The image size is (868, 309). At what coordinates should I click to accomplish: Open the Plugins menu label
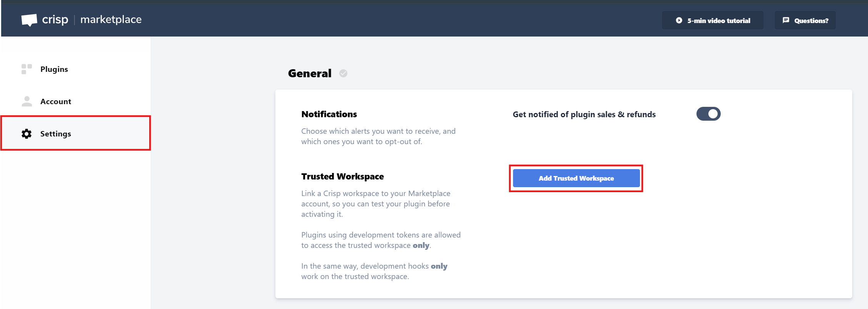[54, 69]
